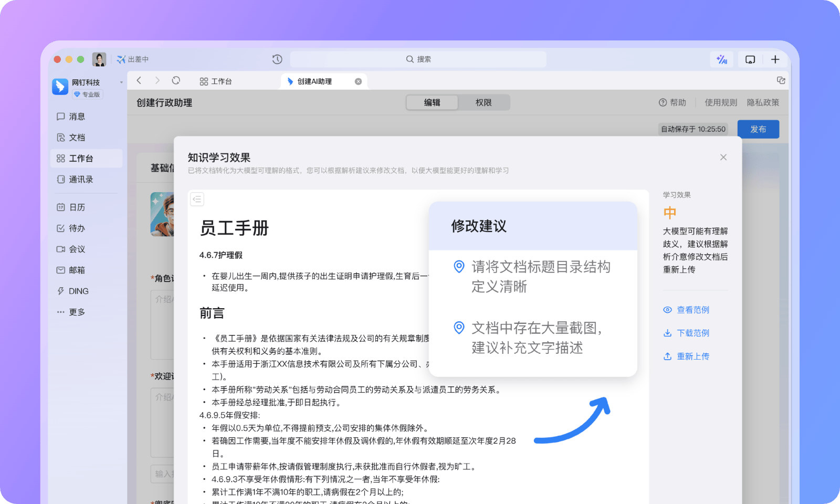This screenshot has height=504, width=840.
Task: Open 日历 in the sidebar
Action: 77,207
